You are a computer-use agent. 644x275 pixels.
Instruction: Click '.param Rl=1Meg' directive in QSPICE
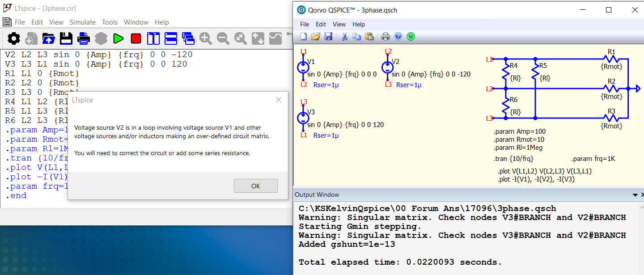[518, 148]
